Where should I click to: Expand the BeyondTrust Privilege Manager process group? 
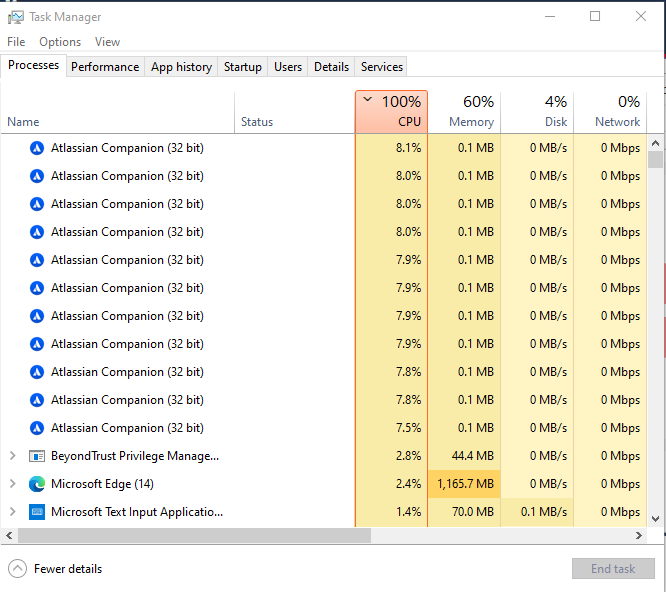click(13, 456)
